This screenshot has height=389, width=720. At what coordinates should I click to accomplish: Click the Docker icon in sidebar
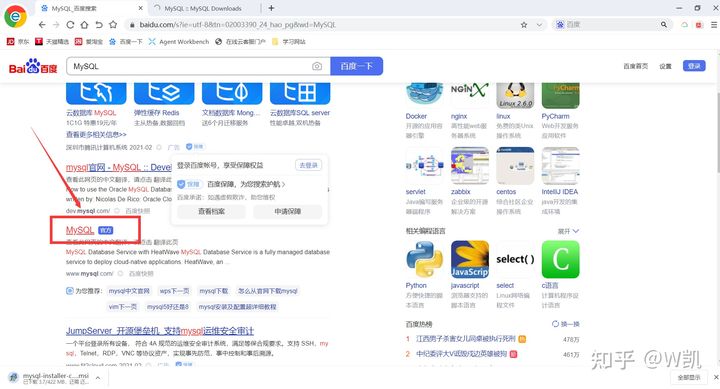[x=424, y=95]
